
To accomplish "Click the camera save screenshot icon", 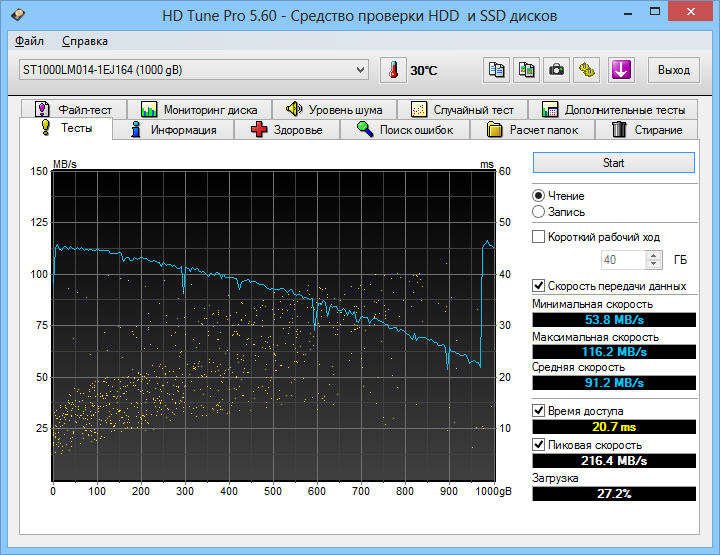I will pyautogui.click(x=557, y=70).
